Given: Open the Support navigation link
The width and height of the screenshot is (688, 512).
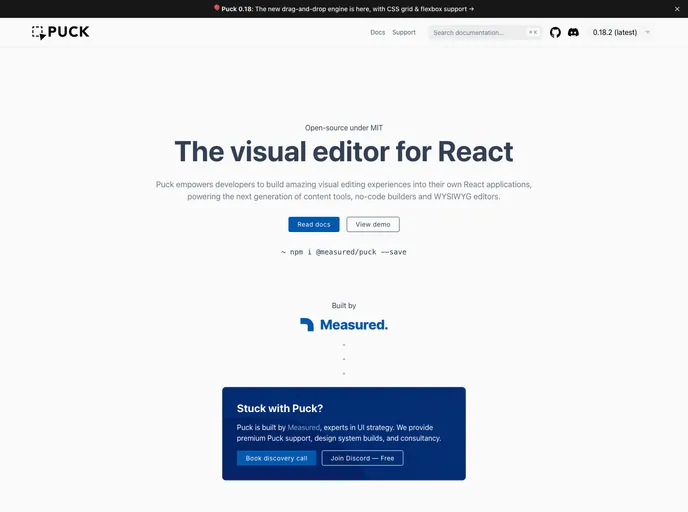Looking at the screenshot, I should [x=404, y=32].
